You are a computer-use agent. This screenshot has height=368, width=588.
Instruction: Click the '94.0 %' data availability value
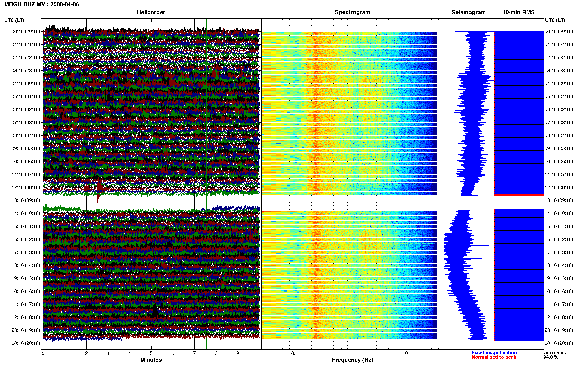point(551,357)
